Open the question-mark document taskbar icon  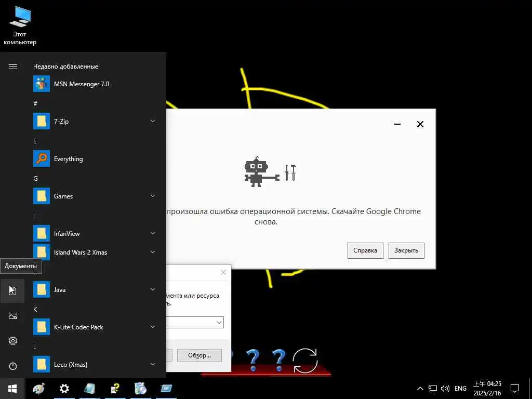pos(115,389)
